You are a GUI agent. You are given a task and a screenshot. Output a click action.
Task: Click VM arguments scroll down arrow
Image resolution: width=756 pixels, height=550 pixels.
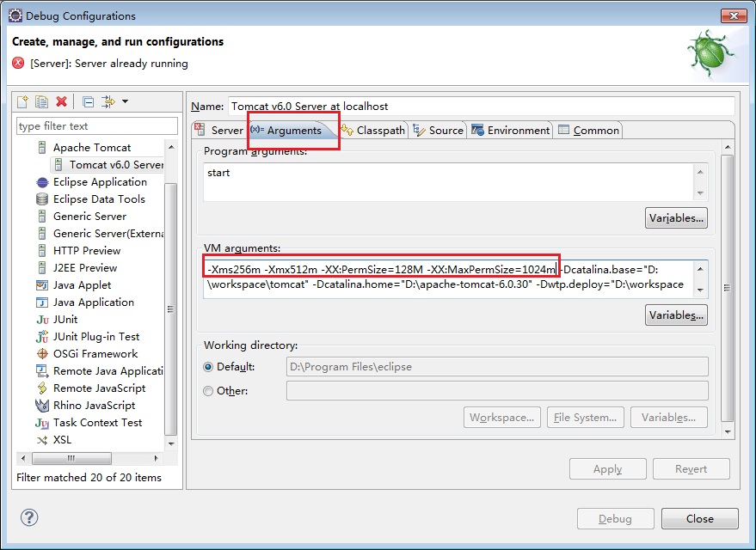click(x=701, y=290)
